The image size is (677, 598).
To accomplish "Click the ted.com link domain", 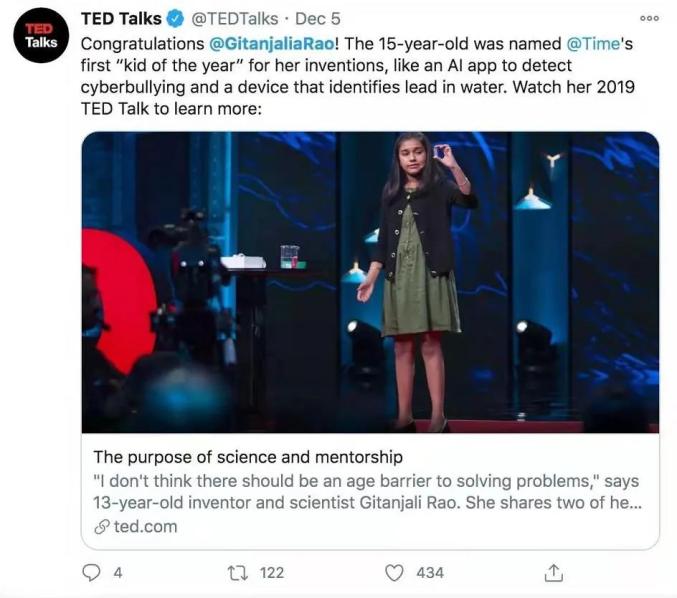I will pyautogui.click(x=144, y=526).
